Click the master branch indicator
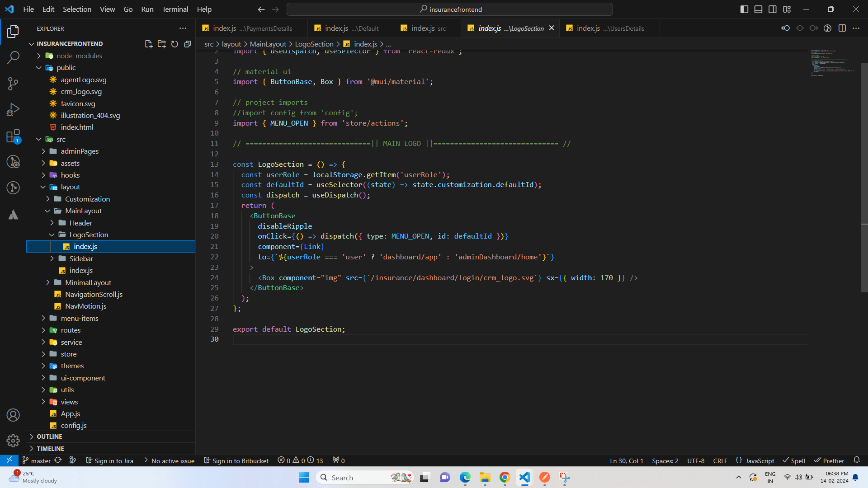This screenshot has height=488, width=868. (37, 460)
